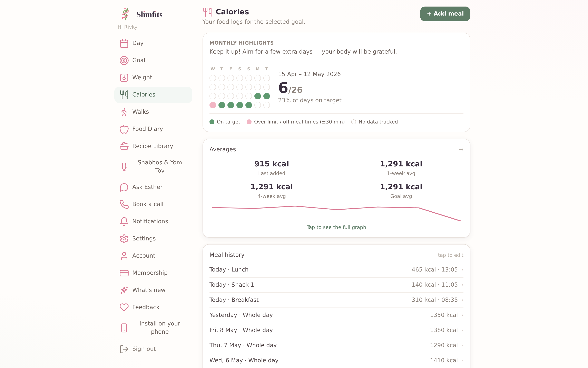Click the 'tap to edit' hint text
Viewport: 588px width, 368px height.
click(x=450, y=255)
